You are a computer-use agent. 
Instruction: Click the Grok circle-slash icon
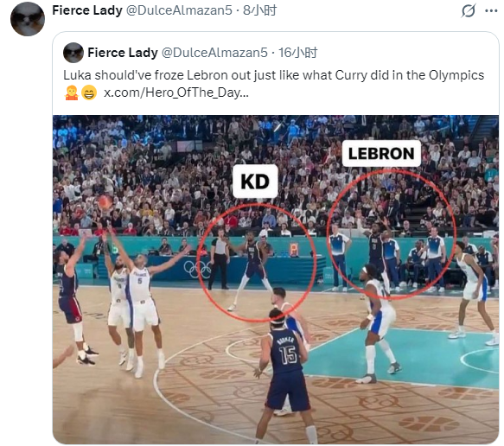468,11
